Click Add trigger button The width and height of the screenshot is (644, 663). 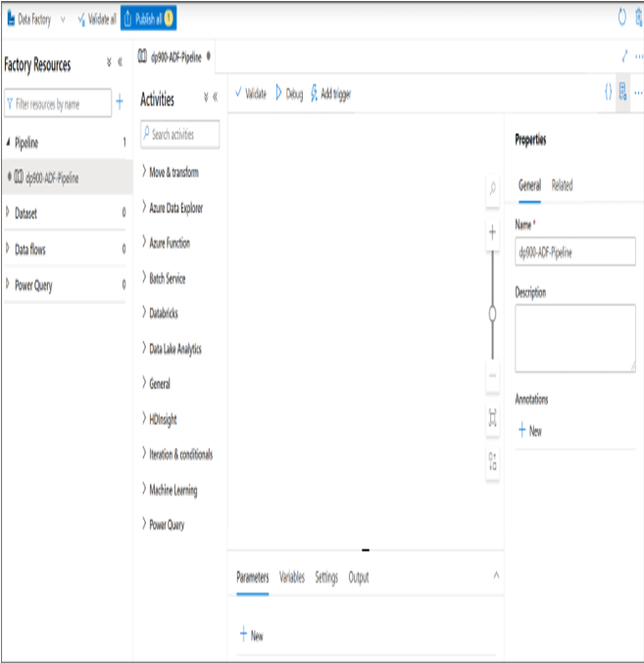tap(331, 93)
